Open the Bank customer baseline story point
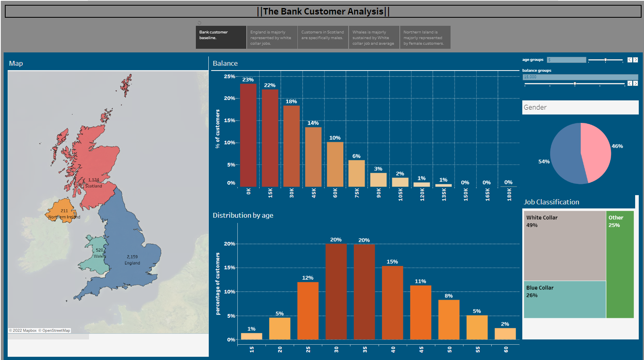 221,37
